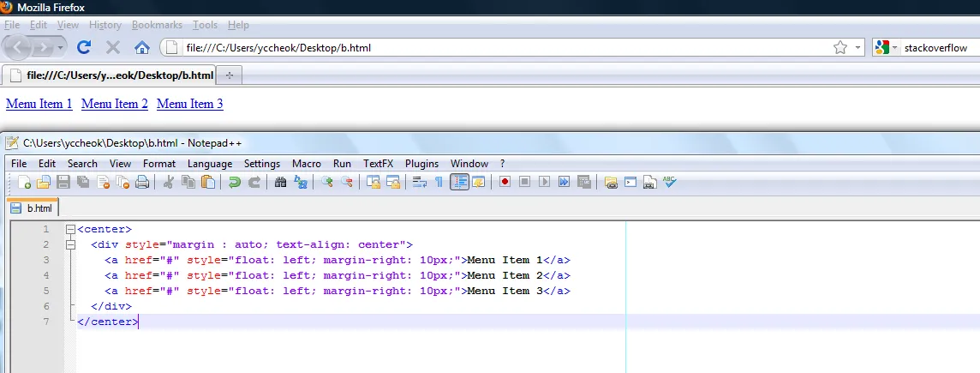This screenshot has height=373, width=980.
Task: Click the green Undo arrow
Action: point(235,182)
